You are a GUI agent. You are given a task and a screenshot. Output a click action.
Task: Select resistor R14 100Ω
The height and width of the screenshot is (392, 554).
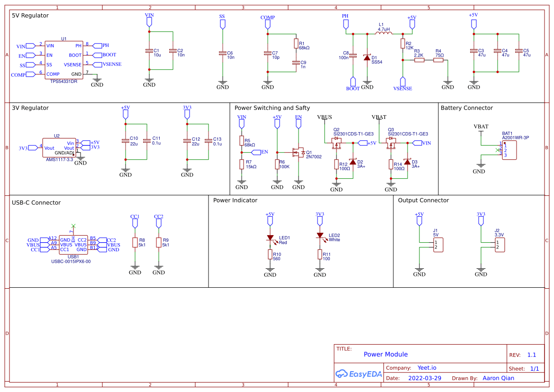[391, 164]
